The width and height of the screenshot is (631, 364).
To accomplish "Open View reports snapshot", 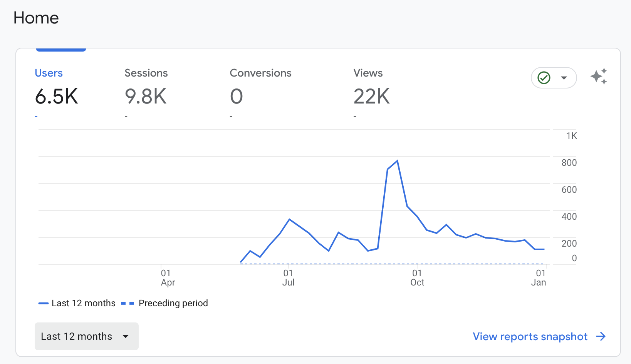I will coord(530,336).
